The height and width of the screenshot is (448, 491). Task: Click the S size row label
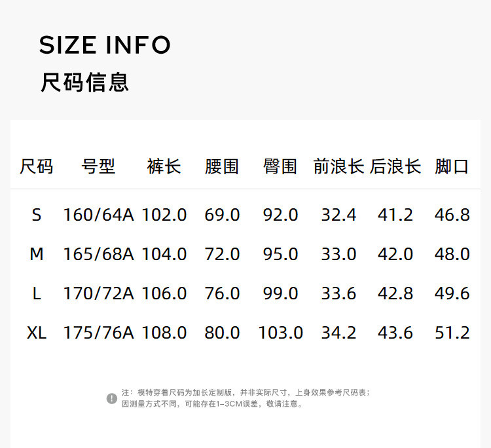click(x=37, y=214)
